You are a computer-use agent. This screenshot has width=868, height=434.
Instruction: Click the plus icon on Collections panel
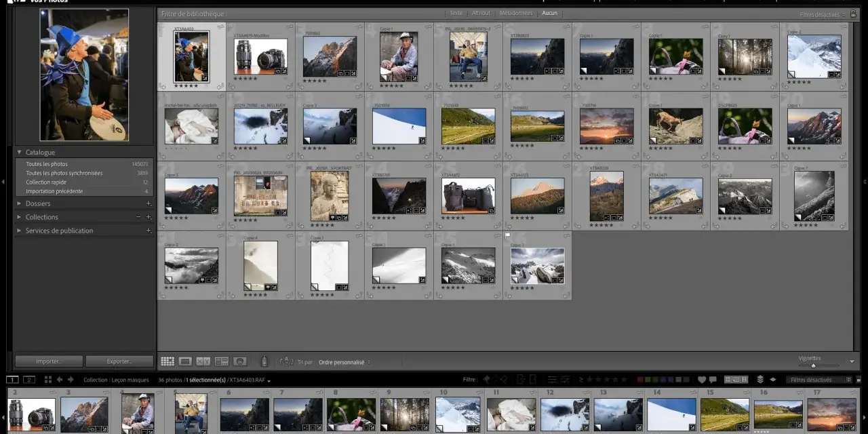click(149, 217)
